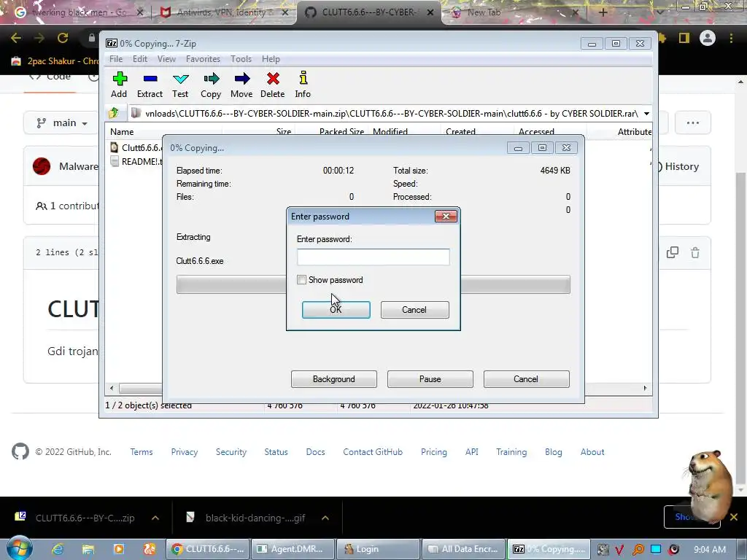Open the Chrome profile avatar icon
Viewport: 747px width, 560px height.
708,38
